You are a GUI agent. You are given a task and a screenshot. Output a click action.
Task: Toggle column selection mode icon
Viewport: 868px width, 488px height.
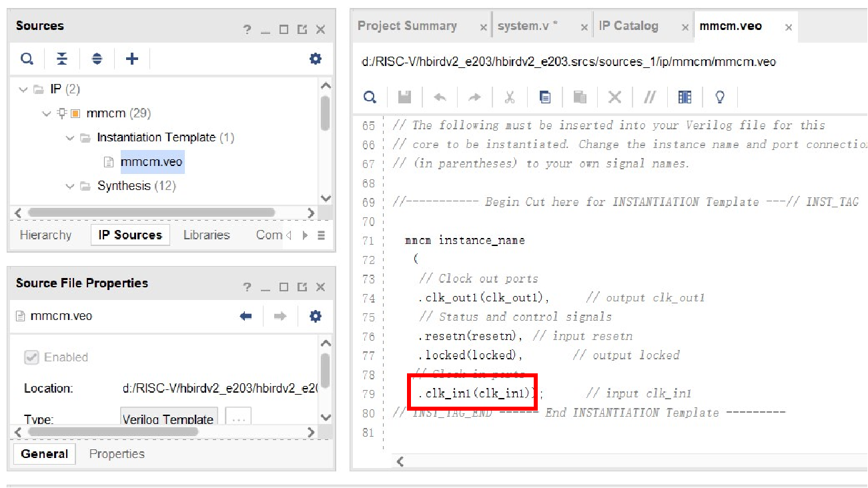coord(685,97)
